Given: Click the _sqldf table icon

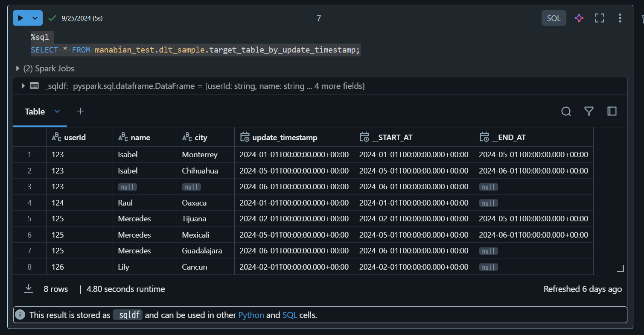Looking at the screenshot, I should [35, 86].
